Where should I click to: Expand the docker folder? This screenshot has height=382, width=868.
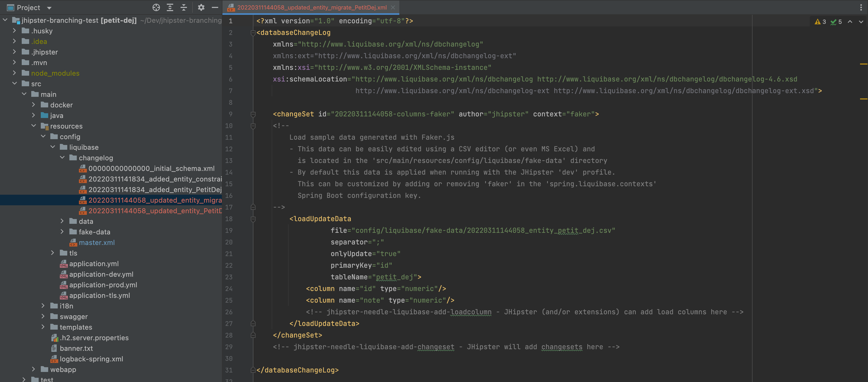33,105
